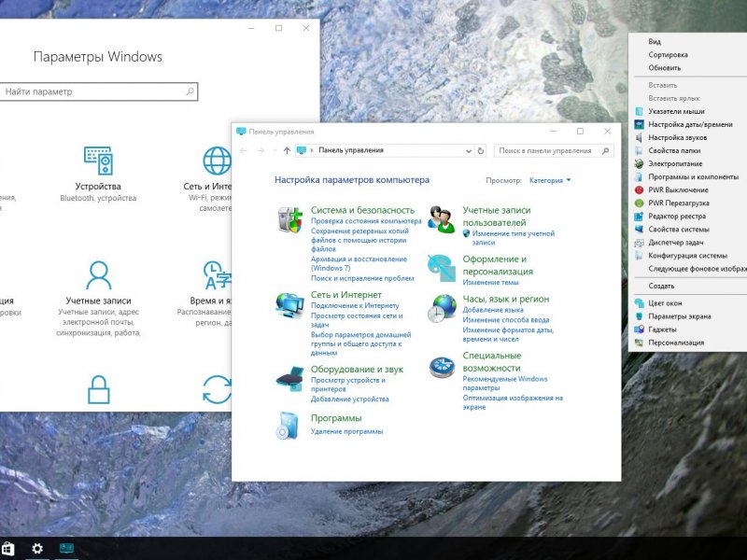Refresh the Панель управления address bar
747x560 pixels.
pos(481,150)
